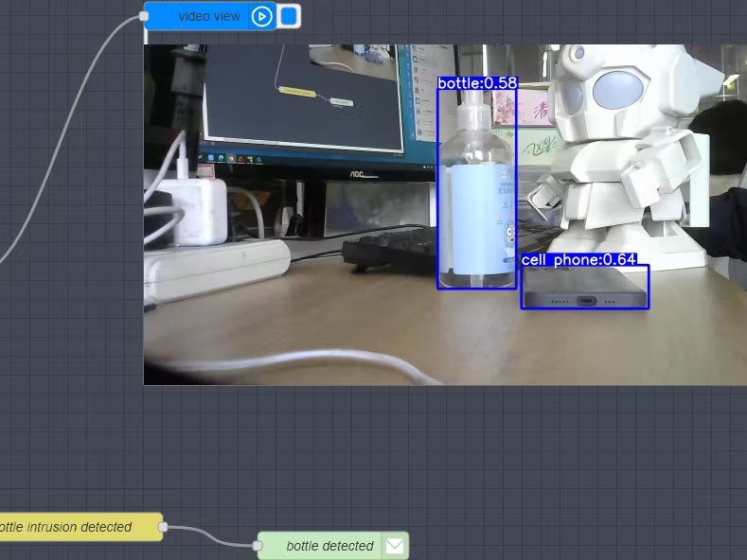This screenshot has height=560, width=747.
Task: Click the black keyboard in the video preview
Action: [x=388, y=251]
